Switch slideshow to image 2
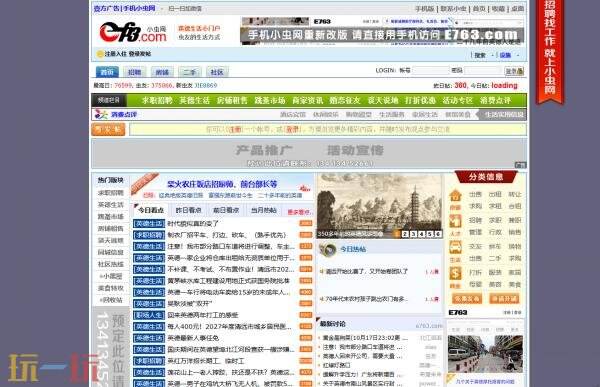 pos(405,234)
